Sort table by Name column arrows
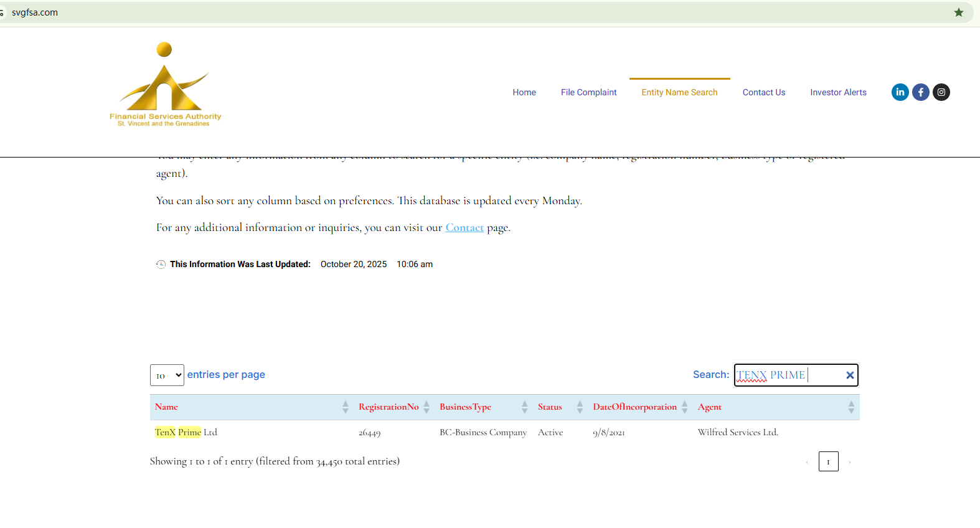 pyautogui.click(x=345, y=407)
